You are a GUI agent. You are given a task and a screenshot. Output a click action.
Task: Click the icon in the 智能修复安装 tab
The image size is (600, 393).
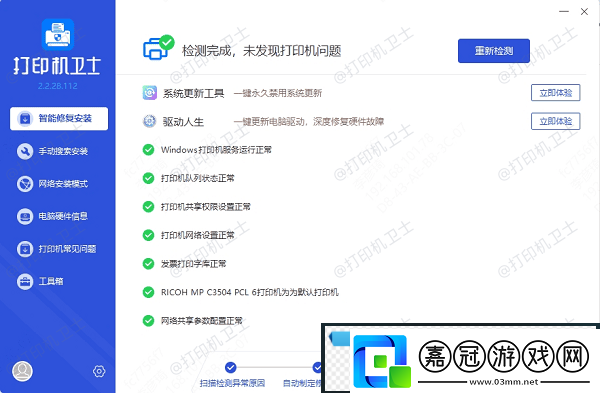pos(25,119)
